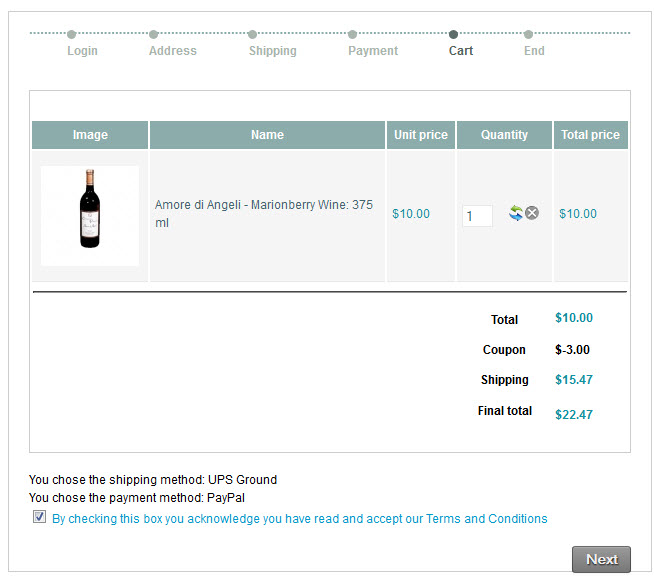Uncheck the Terms and Conditions checkbox
Screen dimensions: 654x579
tap(39, 517)
